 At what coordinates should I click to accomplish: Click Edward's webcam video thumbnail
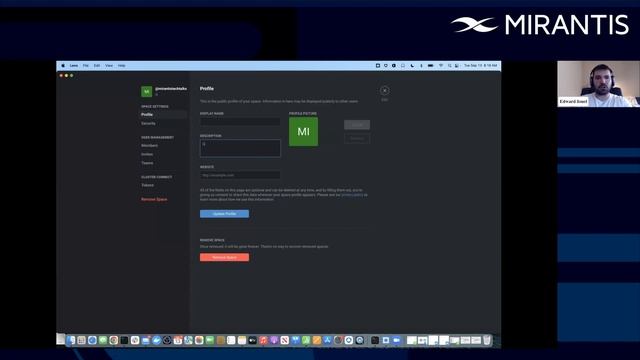(598, 84)
